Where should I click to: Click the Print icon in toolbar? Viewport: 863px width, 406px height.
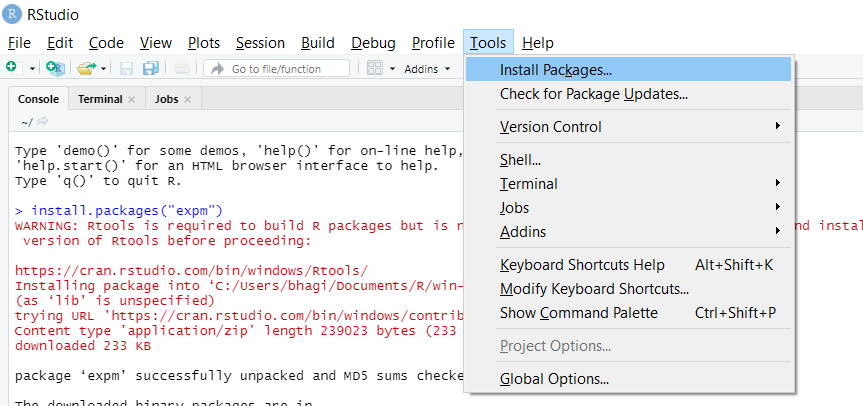(x=182, y=68)
